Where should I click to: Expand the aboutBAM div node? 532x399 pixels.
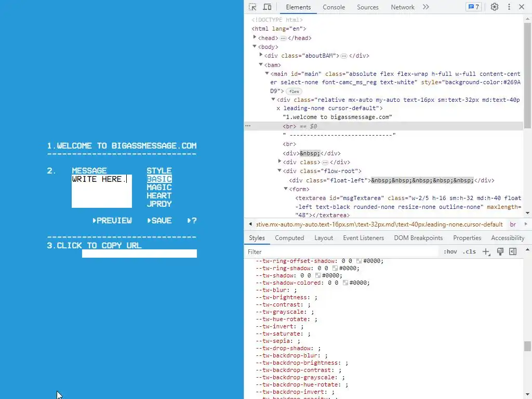[x=261, y=55]
